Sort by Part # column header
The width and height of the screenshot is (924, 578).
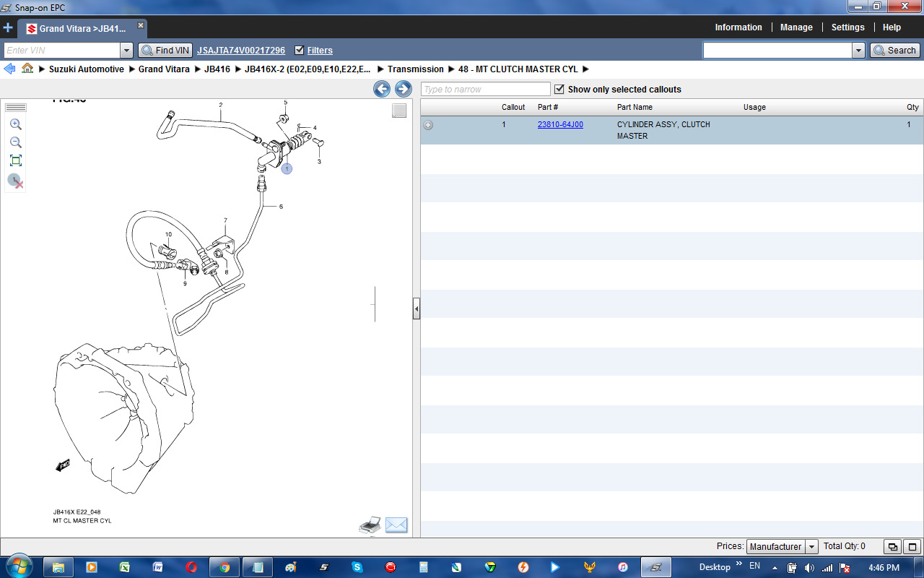pyautogui.click(x=548, y=107)
